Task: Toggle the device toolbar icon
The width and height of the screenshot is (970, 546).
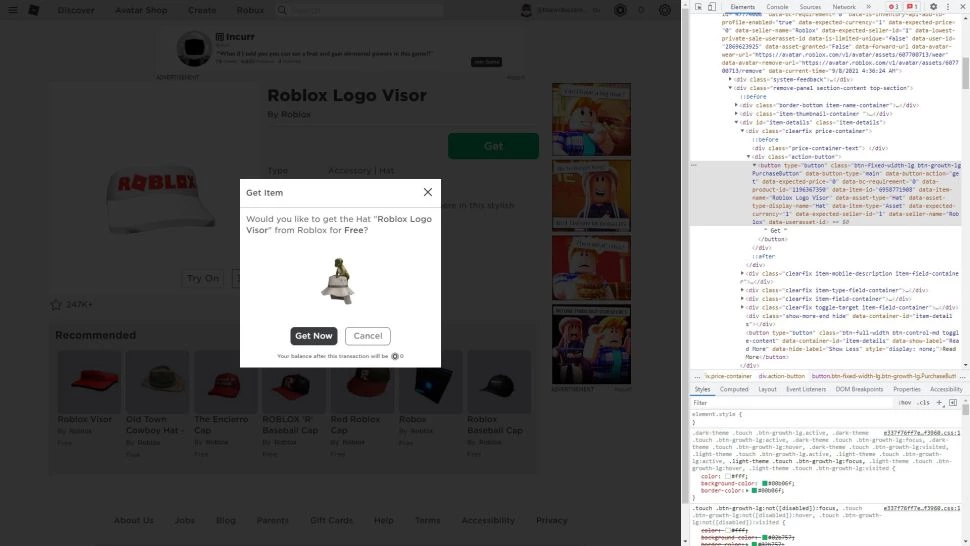Action: click(x=712, y=7)
